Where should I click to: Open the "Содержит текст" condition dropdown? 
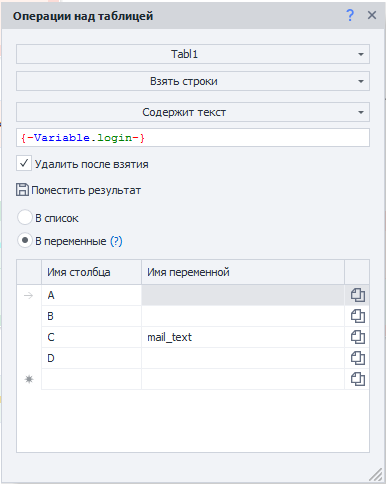tap(193, 112)
